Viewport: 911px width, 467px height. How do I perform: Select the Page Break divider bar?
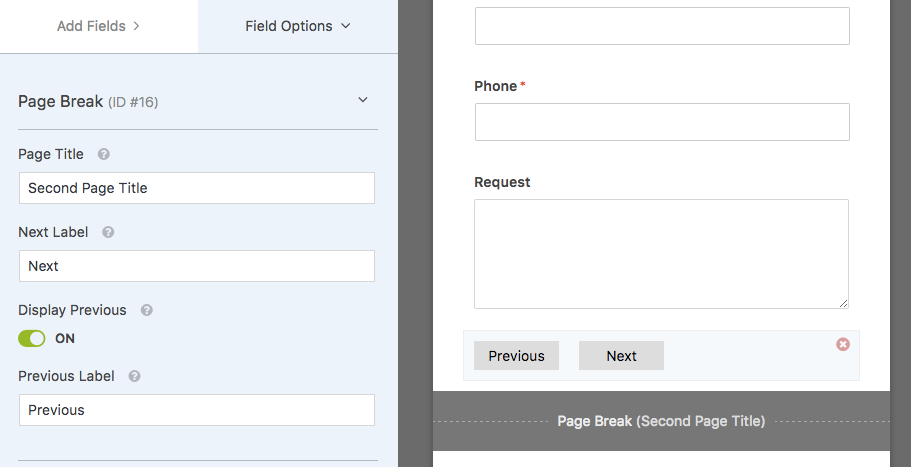pos(661,421)
